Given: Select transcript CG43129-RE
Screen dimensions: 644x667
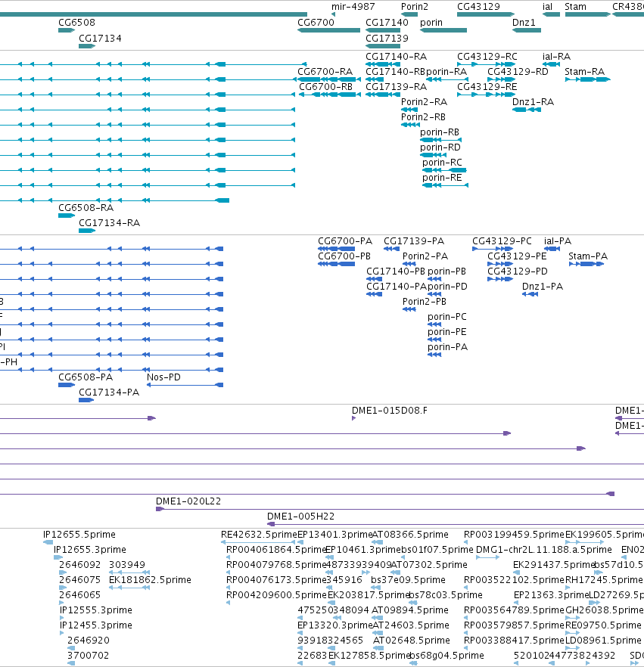Looking at the screenshot, I should click(x=486, y=95).
